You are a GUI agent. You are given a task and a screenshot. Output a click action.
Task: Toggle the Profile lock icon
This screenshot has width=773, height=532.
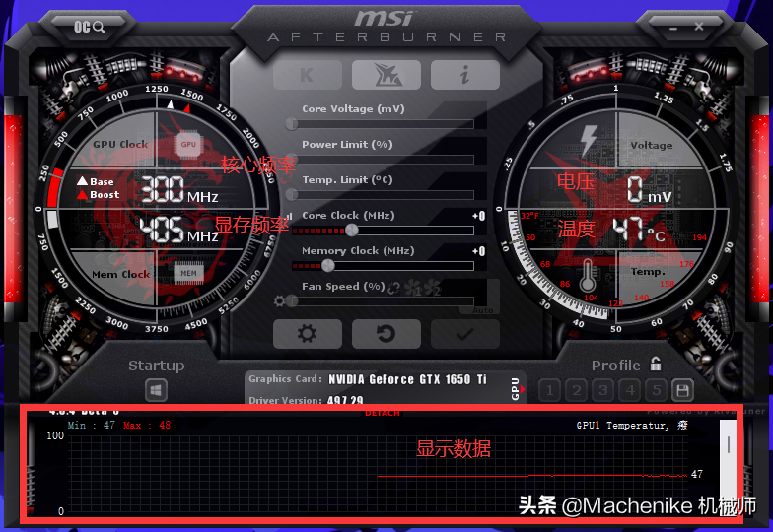656,365
